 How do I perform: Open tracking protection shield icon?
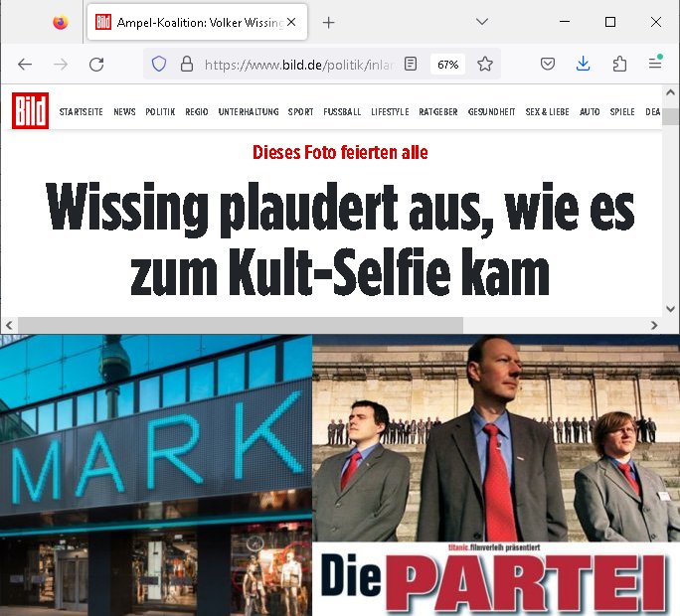tap(159, 65)
